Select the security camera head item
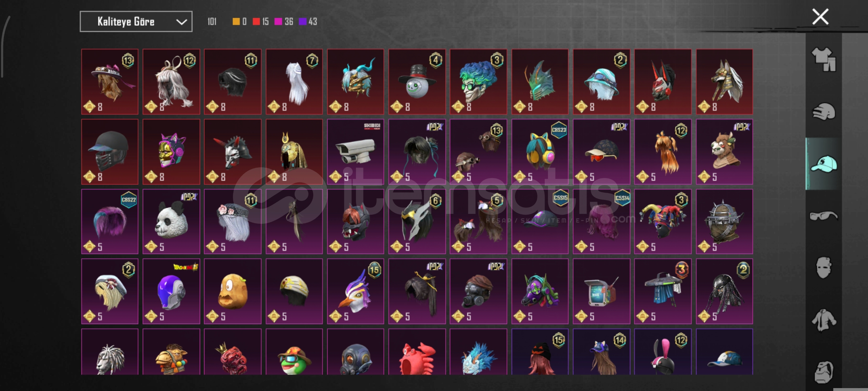 click(356, 152)
